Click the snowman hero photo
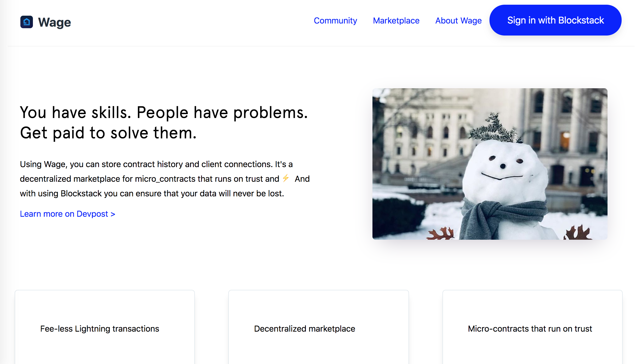 click(490, 164)
